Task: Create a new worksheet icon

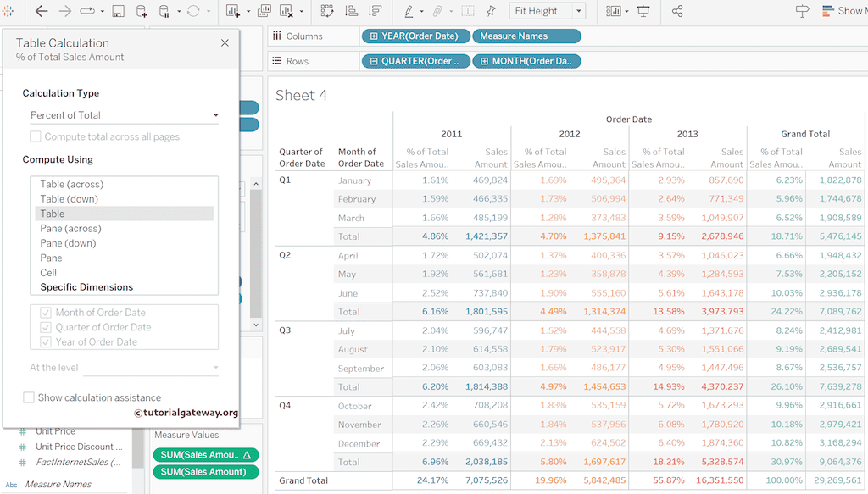Action: point(233,11)
